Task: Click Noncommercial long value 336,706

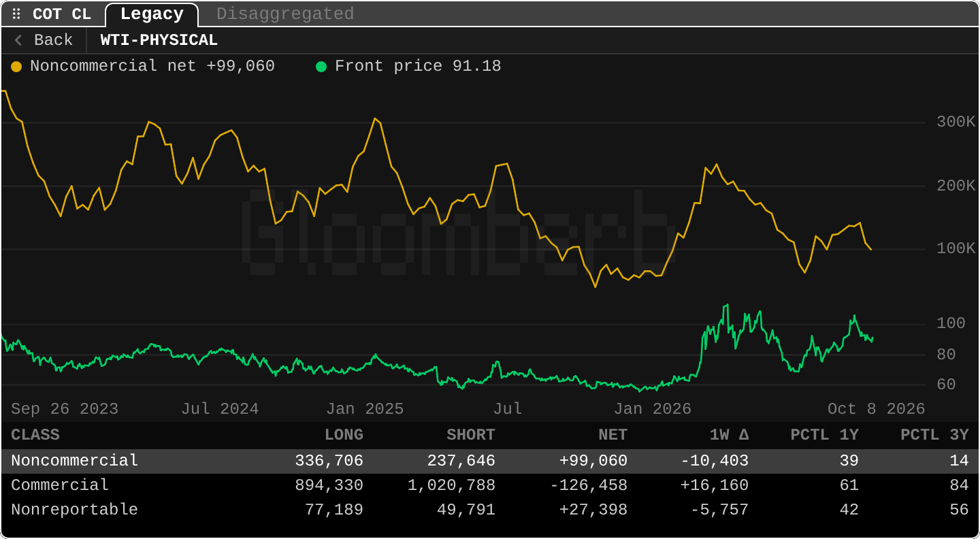Action: (x=329, y=461)
